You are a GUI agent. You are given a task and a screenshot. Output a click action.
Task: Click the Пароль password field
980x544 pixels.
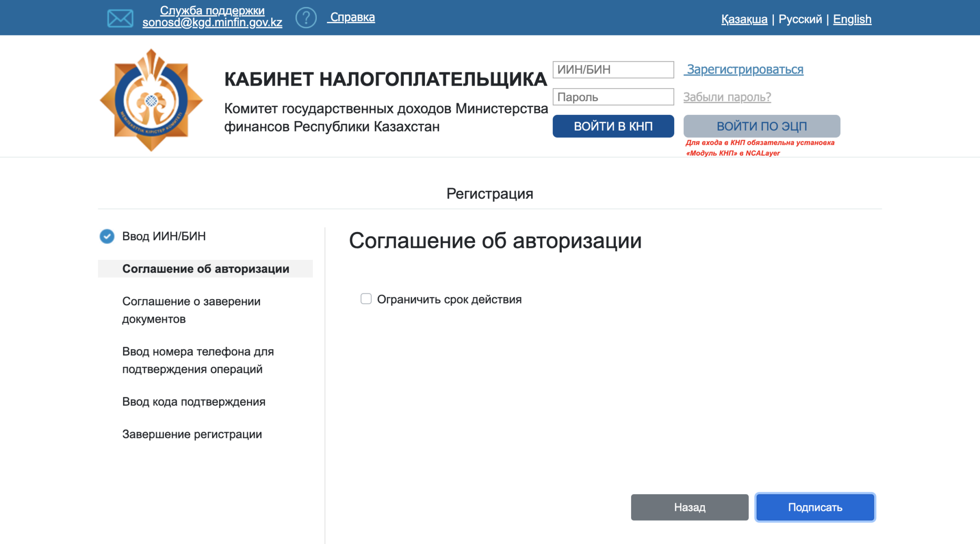point(613,97)
